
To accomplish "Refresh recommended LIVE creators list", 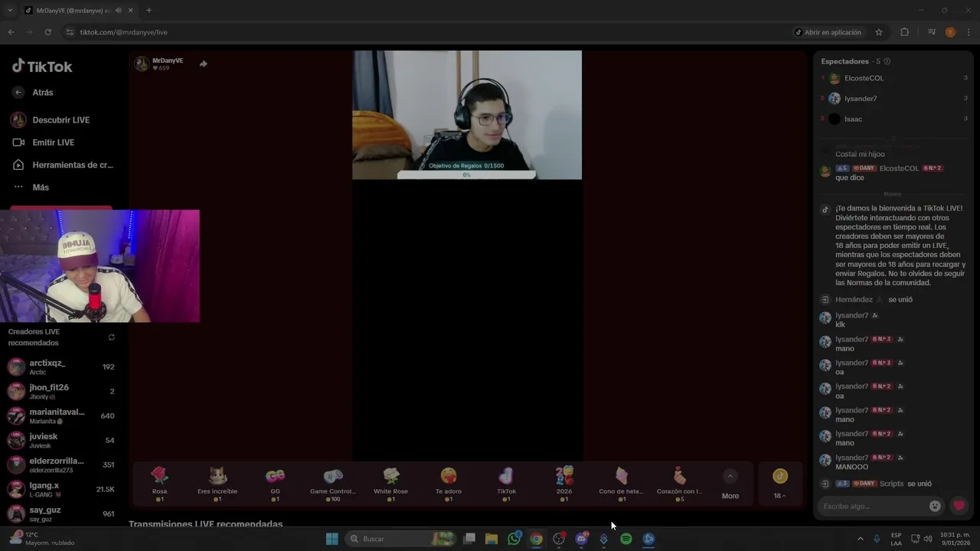I will [112, 337].
